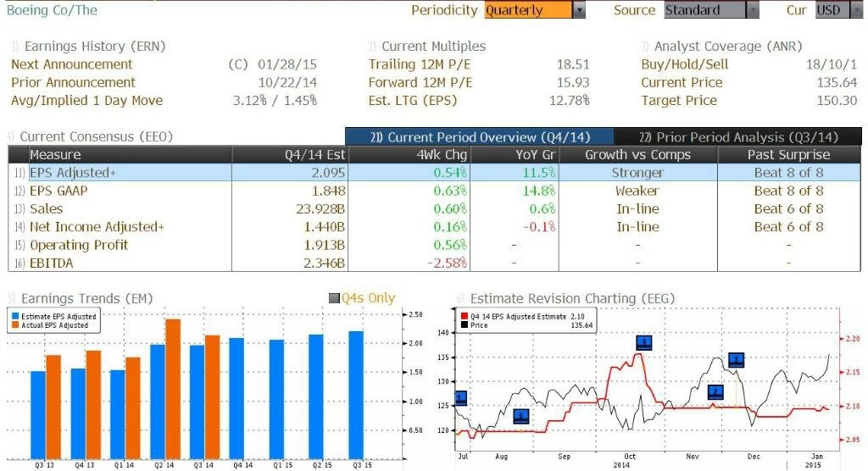Click the Weaker growth vs comps cell

(637, 191)
